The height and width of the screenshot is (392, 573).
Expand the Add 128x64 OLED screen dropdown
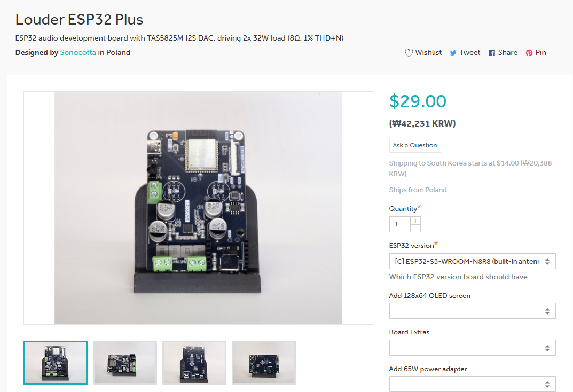coord(472,311)
